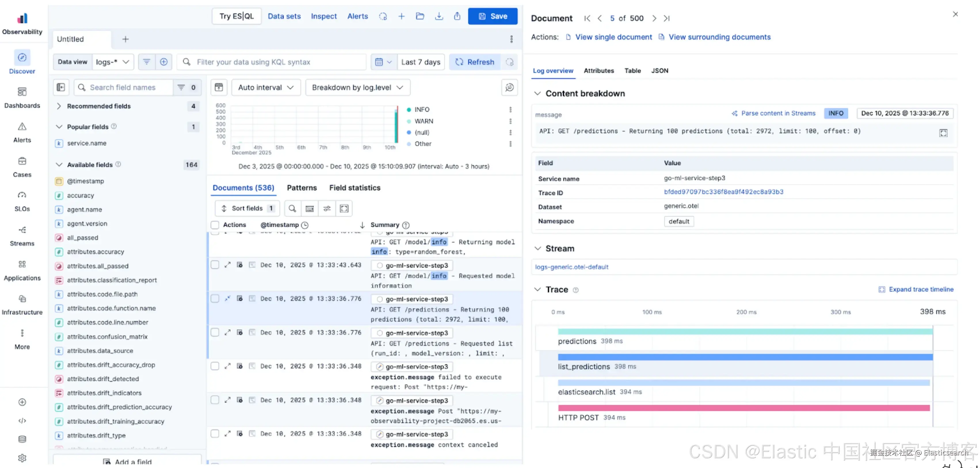
Task: Check the select-all rows checkbox
Action: 215,225
